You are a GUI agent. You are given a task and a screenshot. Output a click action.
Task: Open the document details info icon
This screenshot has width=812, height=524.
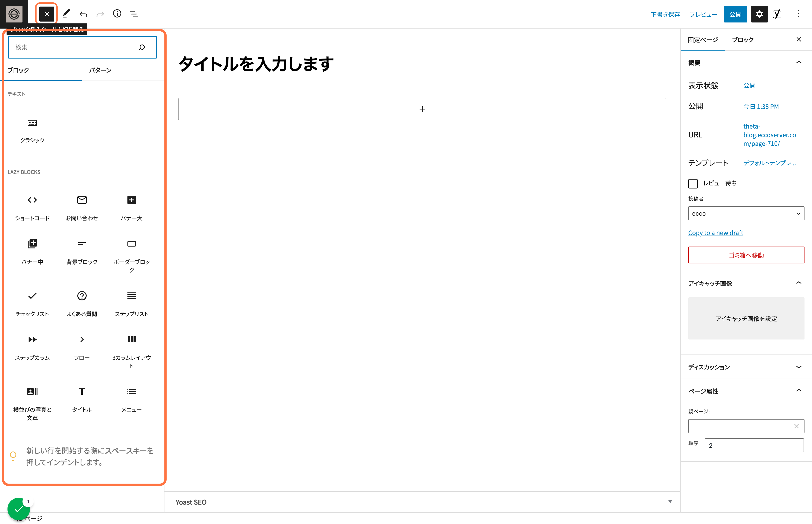click(117, 14)
